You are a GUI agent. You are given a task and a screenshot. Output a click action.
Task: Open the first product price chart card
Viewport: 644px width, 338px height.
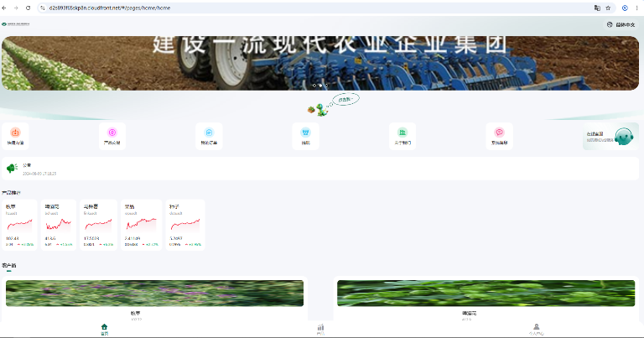tap(19, 225)
